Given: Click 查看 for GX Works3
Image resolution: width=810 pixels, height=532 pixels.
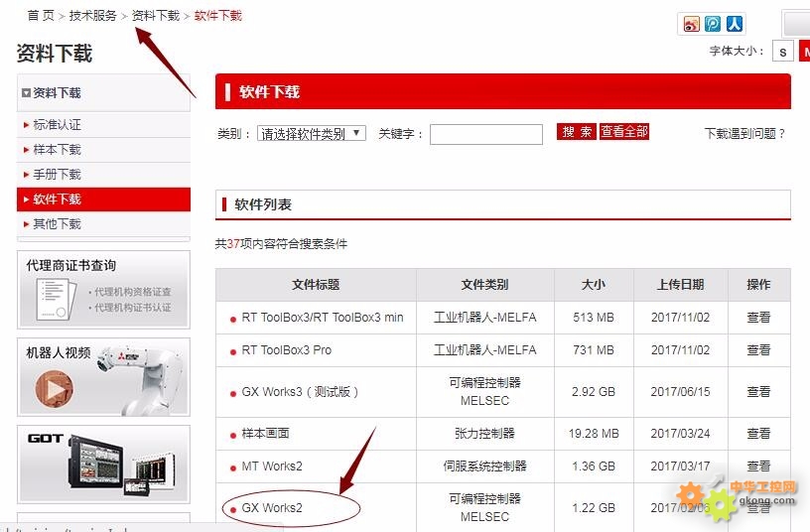Looking at the screenshot, I should (758, 392).
